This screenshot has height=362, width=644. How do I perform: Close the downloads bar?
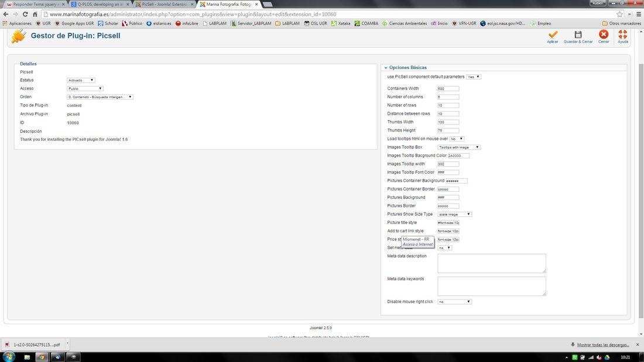(638, 344)
